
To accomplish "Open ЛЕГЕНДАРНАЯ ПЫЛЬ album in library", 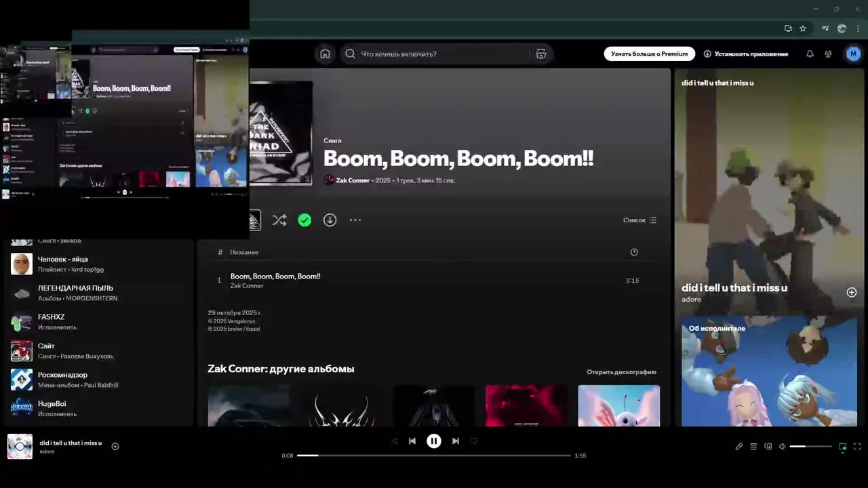I will (98, 293).
